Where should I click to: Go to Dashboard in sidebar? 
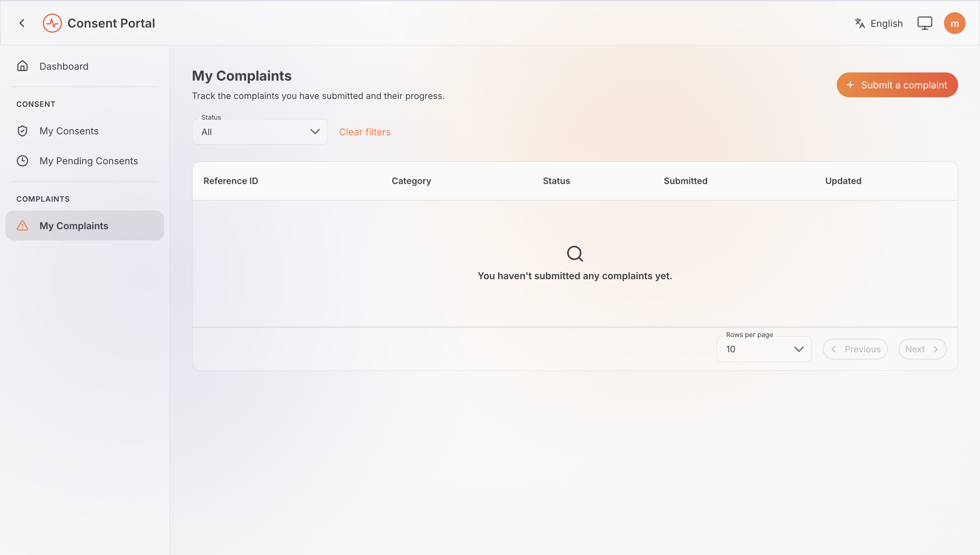tap(85, 66)
